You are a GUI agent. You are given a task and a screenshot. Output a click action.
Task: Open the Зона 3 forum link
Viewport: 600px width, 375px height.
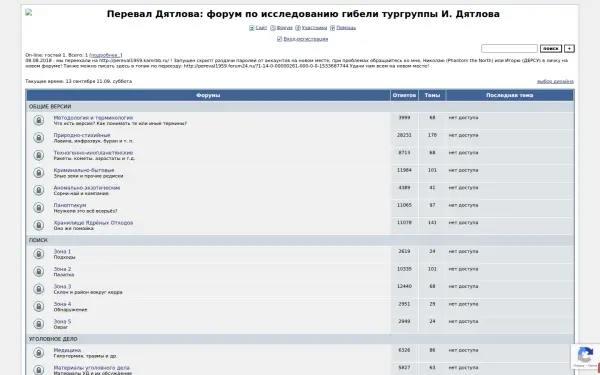pos(62,286)
